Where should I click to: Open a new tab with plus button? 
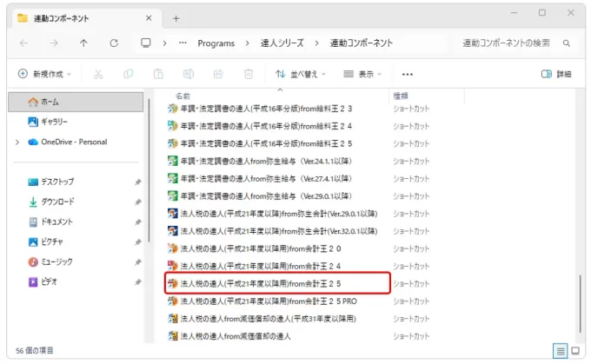[176, 17]
